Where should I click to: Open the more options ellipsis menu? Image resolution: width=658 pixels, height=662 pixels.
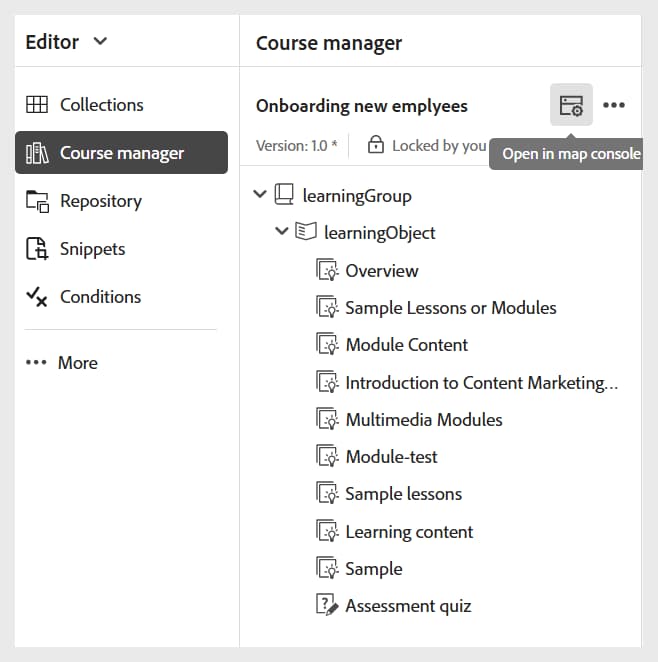point(614,105)
